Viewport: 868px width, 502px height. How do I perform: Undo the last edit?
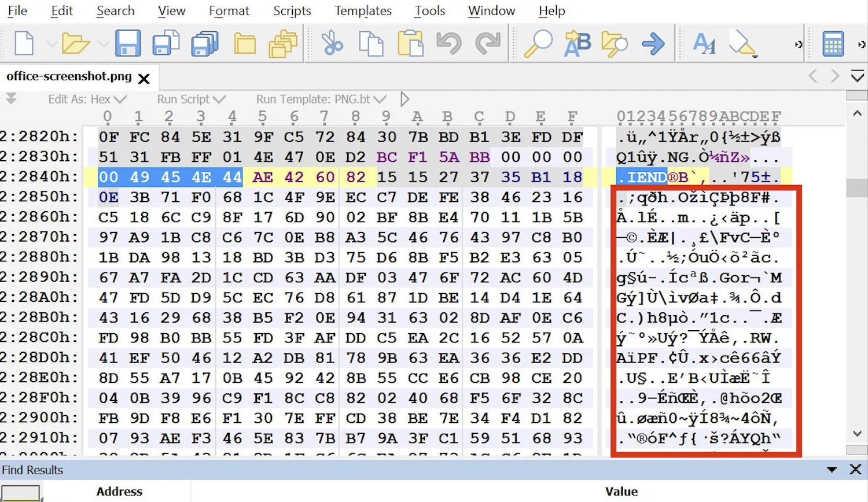449,43
